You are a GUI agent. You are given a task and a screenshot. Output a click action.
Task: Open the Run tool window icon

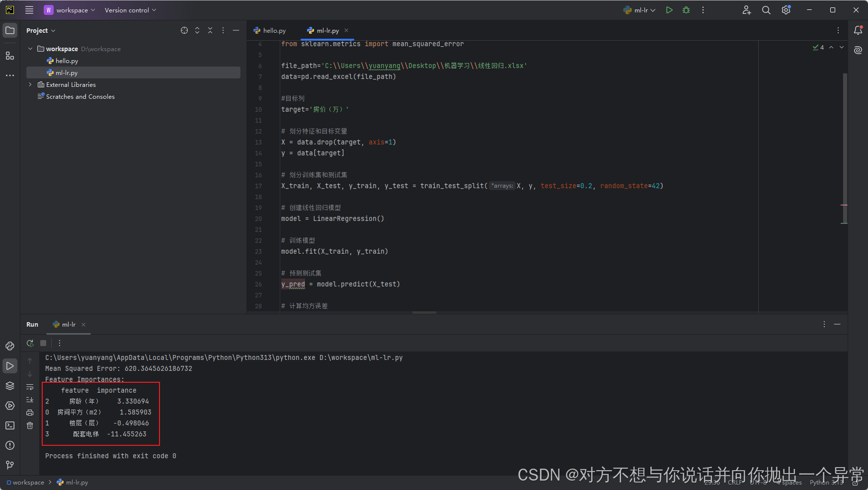10,366
